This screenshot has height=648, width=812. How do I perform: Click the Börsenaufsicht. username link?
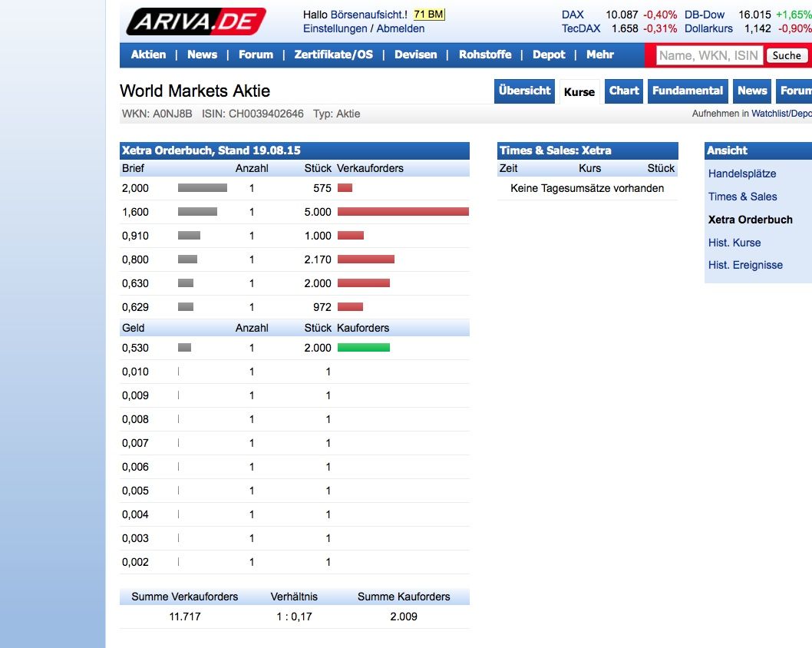368,15
